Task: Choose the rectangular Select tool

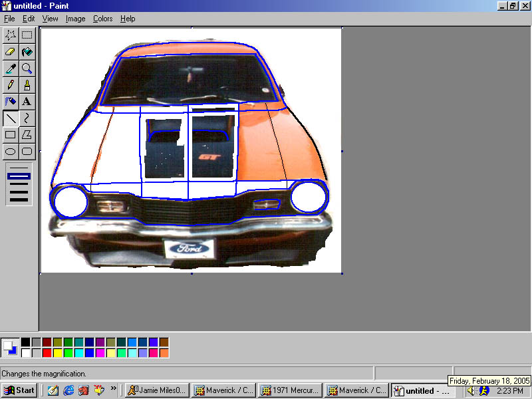Action: coord(27,35)
